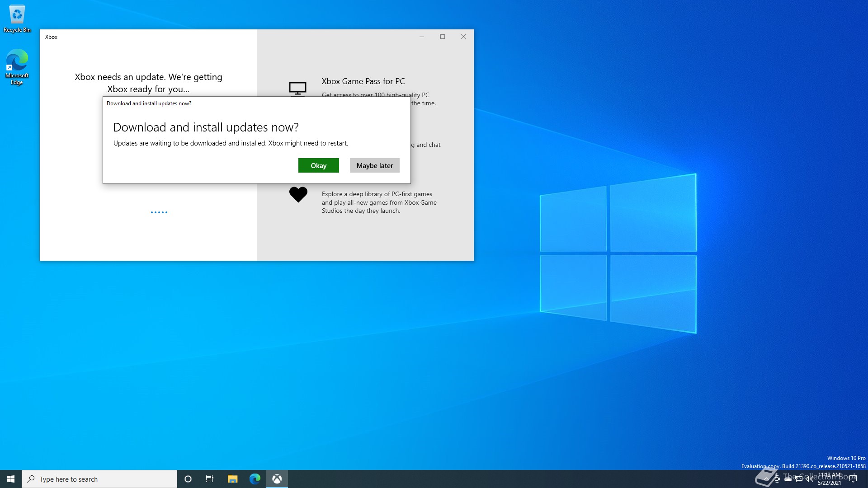Image resolution: width=868 pixels, height=488 pixels.
Task: Open Task View on the taskbar
Action: tap(210, 479)
